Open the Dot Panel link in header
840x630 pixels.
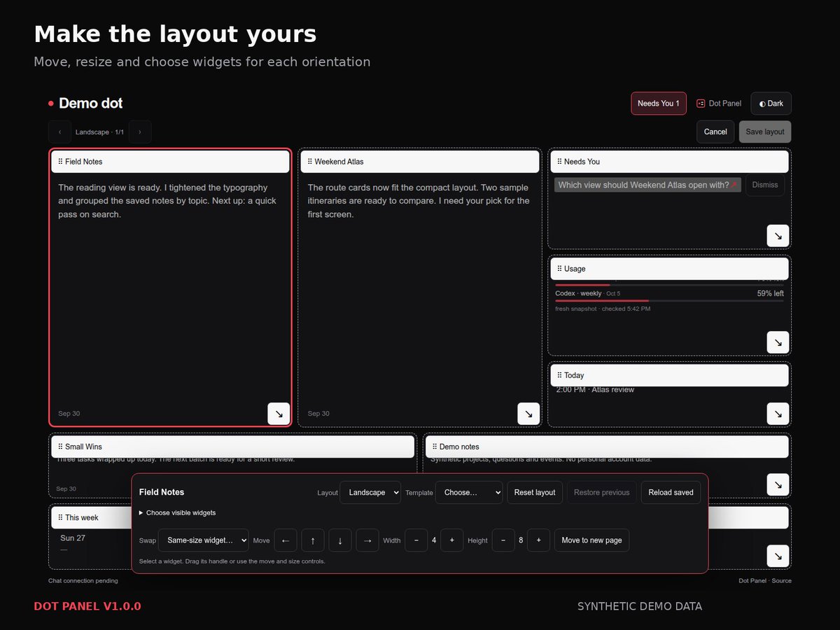point(719,104)
